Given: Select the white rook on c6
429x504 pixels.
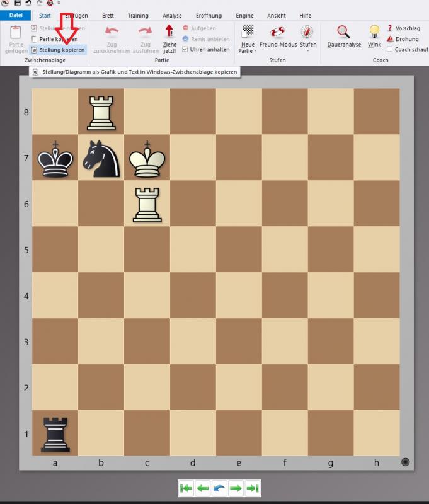Looking at the screenshot, I should [x=147, y=203].
